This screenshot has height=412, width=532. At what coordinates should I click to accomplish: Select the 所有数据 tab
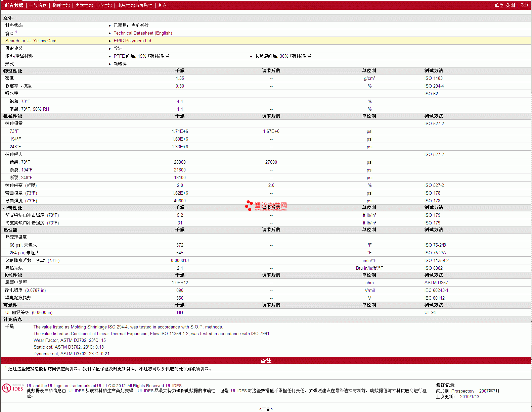tap(14, 5)
